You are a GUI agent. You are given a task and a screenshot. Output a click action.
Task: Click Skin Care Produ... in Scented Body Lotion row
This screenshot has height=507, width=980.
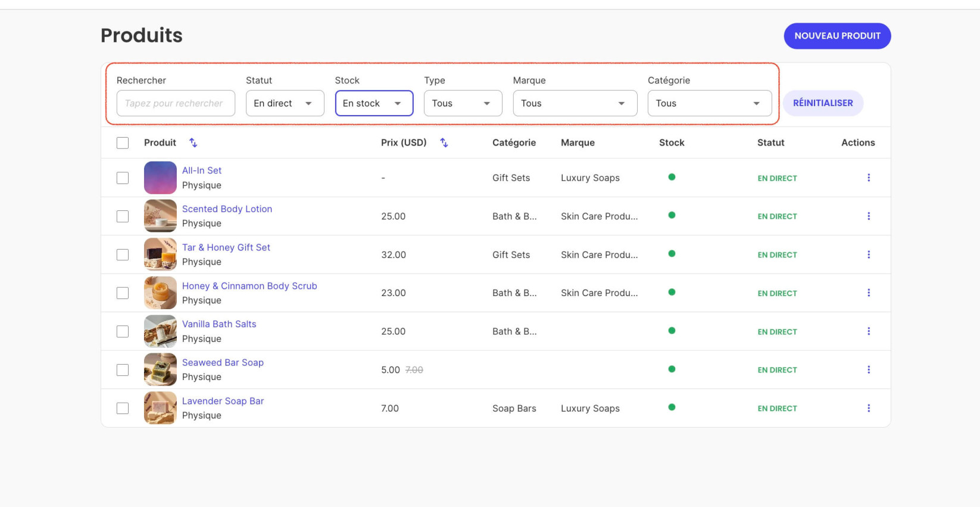click(x=599, y=216)
